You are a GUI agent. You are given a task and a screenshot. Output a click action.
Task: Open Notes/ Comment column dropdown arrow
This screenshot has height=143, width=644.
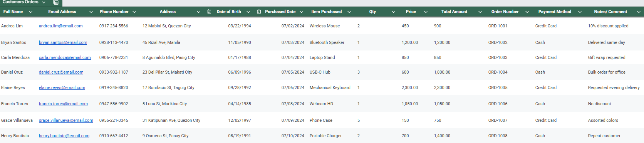click(638, 12)
